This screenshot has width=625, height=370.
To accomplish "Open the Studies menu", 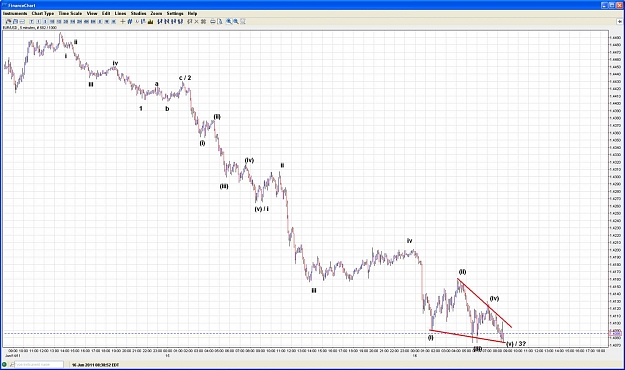I will (138, 13).
